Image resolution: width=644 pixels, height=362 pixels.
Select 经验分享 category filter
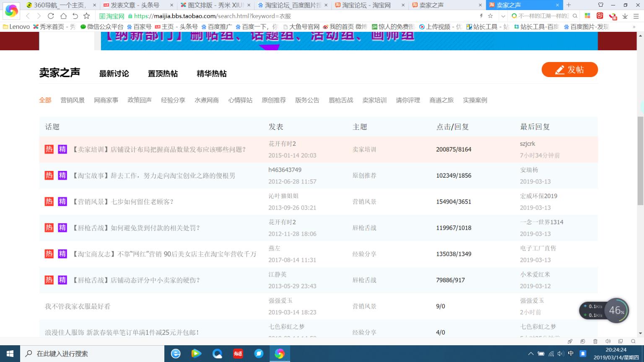tap(173, 100)
